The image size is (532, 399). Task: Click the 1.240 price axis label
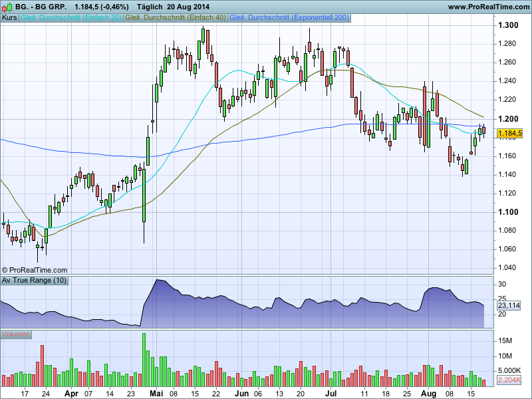[507, 81]
